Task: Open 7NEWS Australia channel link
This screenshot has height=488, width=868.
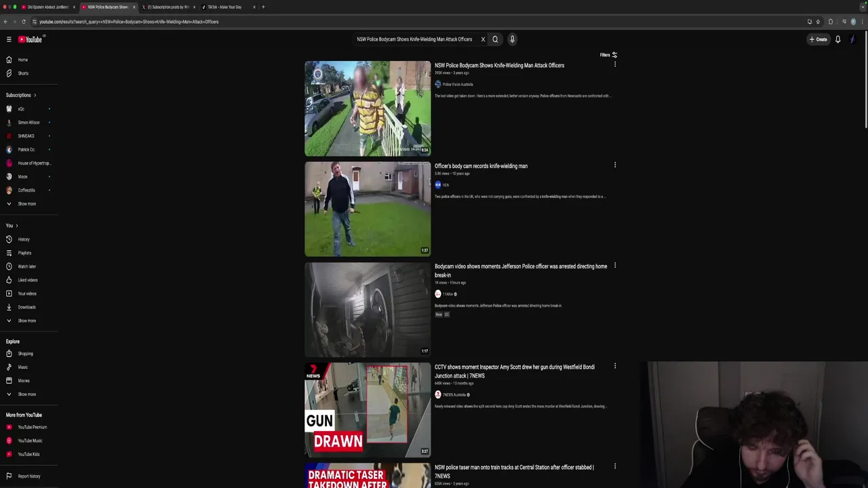Action: (x=454, y=394)
